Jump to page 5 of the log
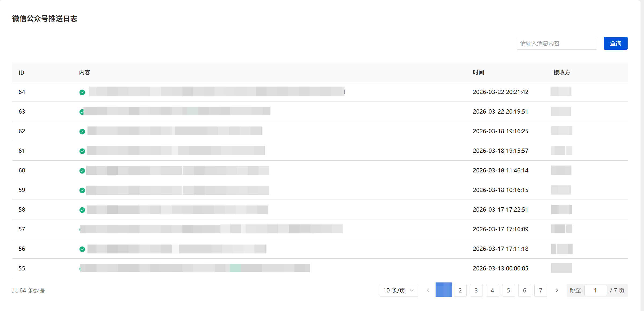 point(508,290)
